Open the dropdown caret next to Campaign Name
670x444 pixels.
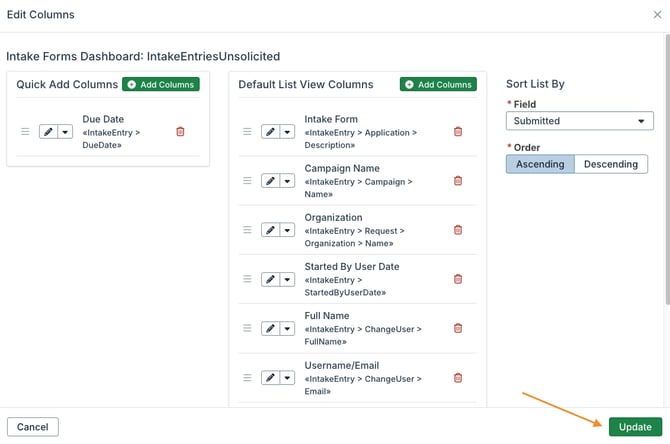coord(288,181)
